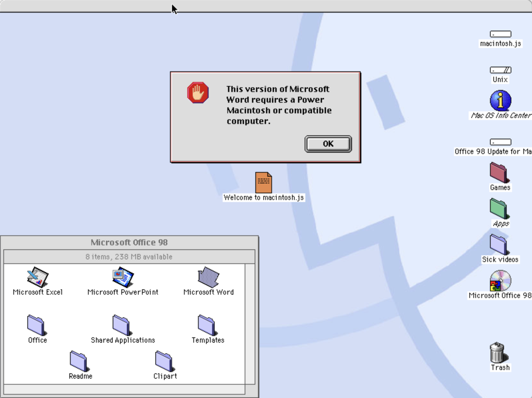
Task: Select the Office 98 Update disk icon
Action: 500,142
